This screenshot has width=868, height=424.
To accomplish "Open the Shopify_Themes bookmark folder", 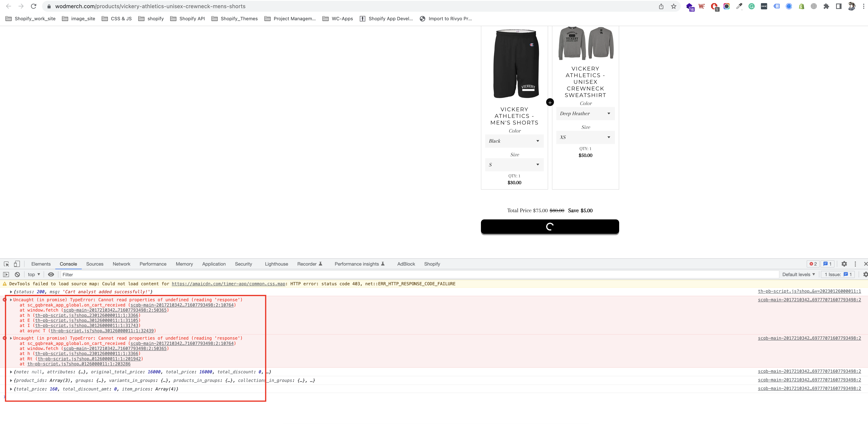I will click(x=234, y=19).
